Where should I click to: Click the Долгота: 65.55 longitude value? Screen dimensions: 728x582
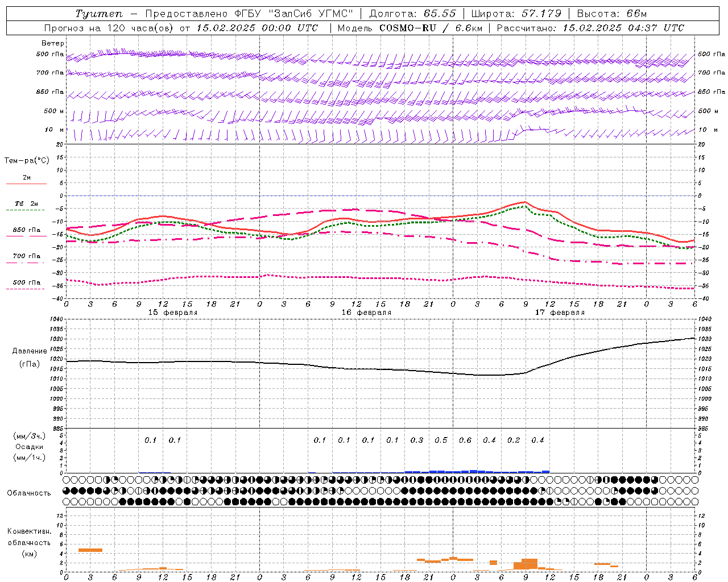412,14
